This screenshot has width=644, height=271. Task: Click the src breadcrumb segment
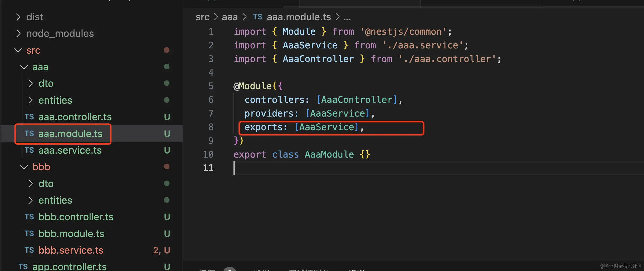pyautogui.click(x=202, y=17)
